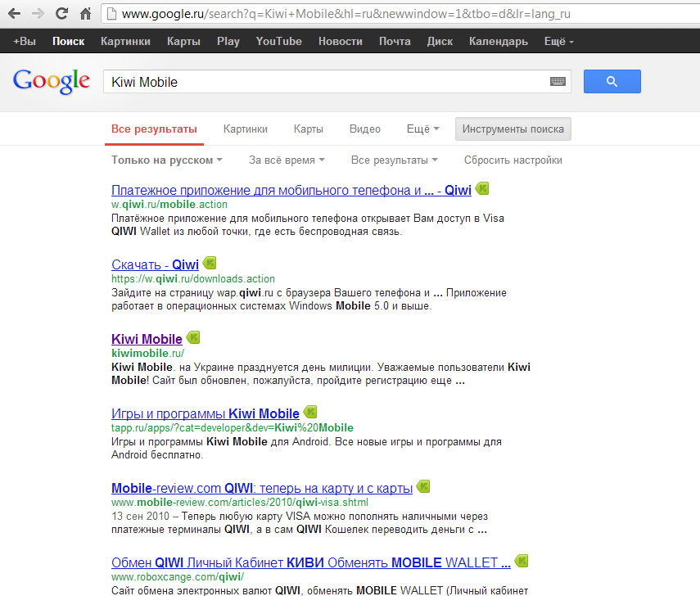
Task: Toggle the Инструменты поиска button
Action: tap(513, 129)
